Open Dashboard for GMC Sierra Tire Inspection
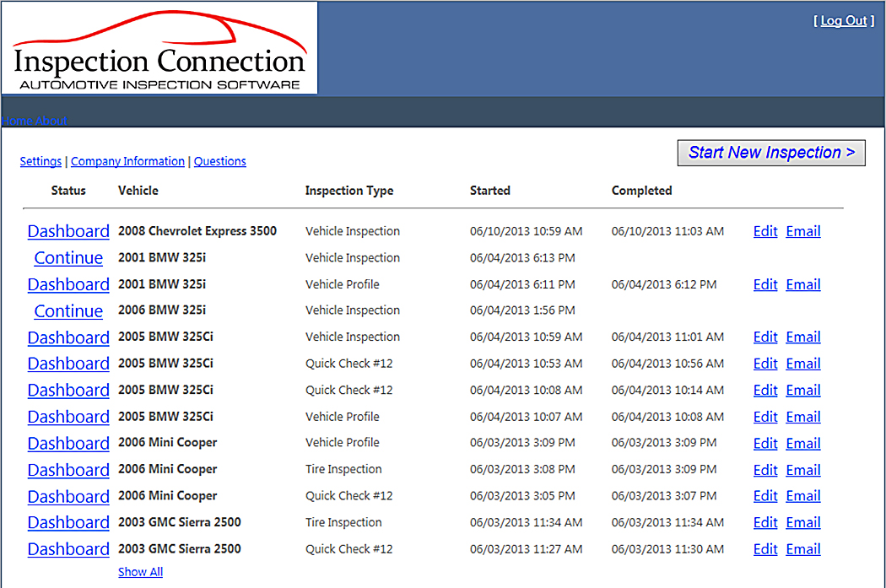The width and height of the screenshot is (886, 588). (68, 522)
